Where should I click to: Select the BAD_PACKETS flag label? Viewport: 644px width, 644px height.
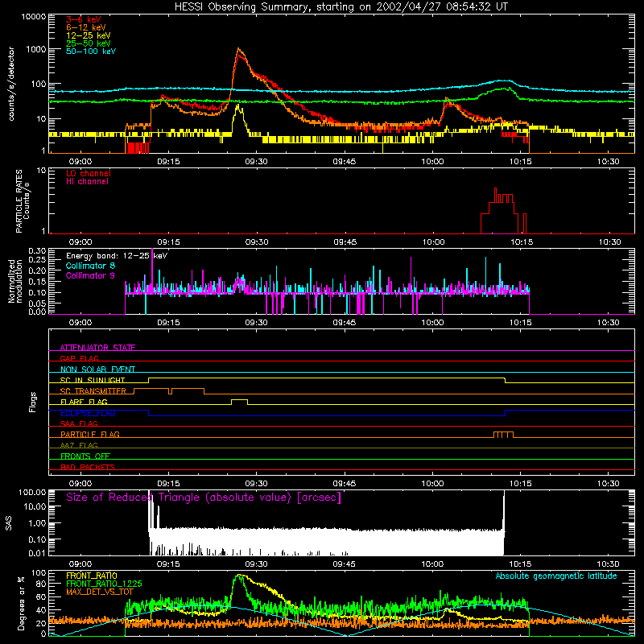88,467
